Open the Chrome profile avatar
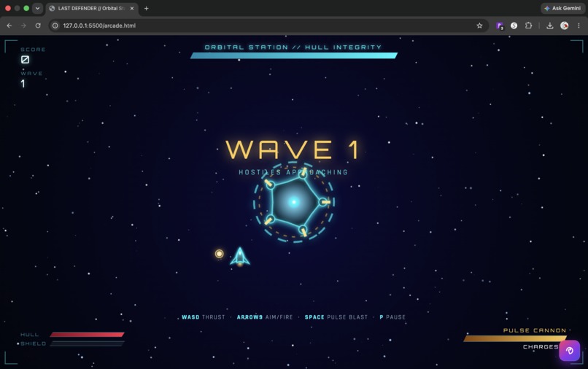The image size is (588, 369). click(x=564, y=26)
